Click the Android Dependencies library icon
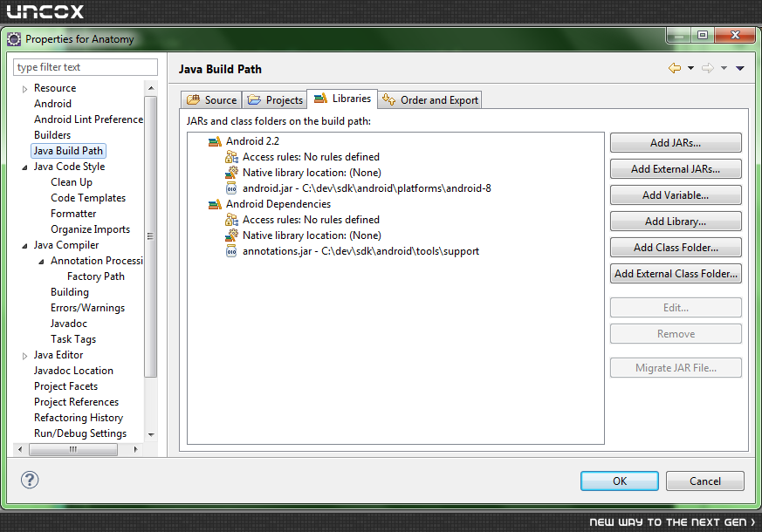This screenshot has width=762, height=532. (215, 204)
